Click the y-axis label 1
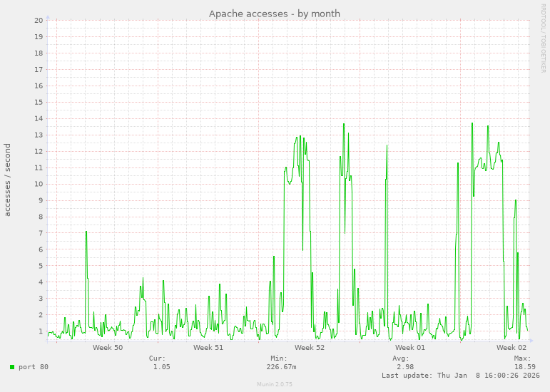This screenshot has height=392, width=550. pyautogui.click(x=41, y=331)
